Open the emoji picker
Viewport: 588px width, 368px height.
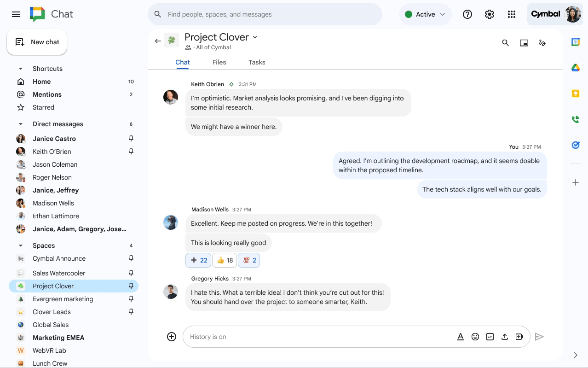point(475,337)
